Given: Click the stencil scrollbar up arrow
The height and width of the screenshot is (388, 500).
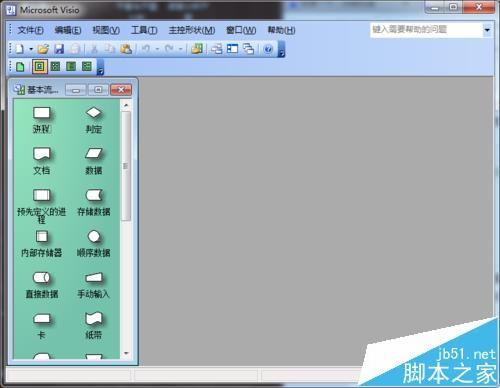Looking at the screenshot, I should click(x=126, y=105).
